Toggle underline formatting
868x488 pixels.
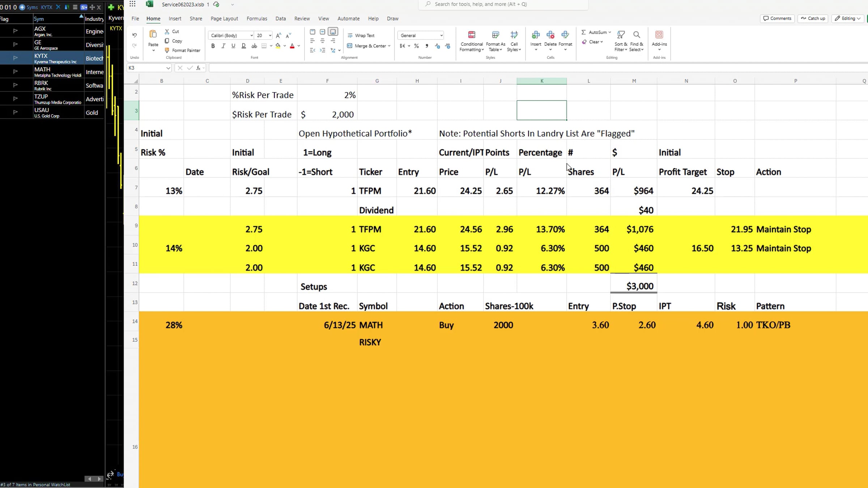[233, 46]
